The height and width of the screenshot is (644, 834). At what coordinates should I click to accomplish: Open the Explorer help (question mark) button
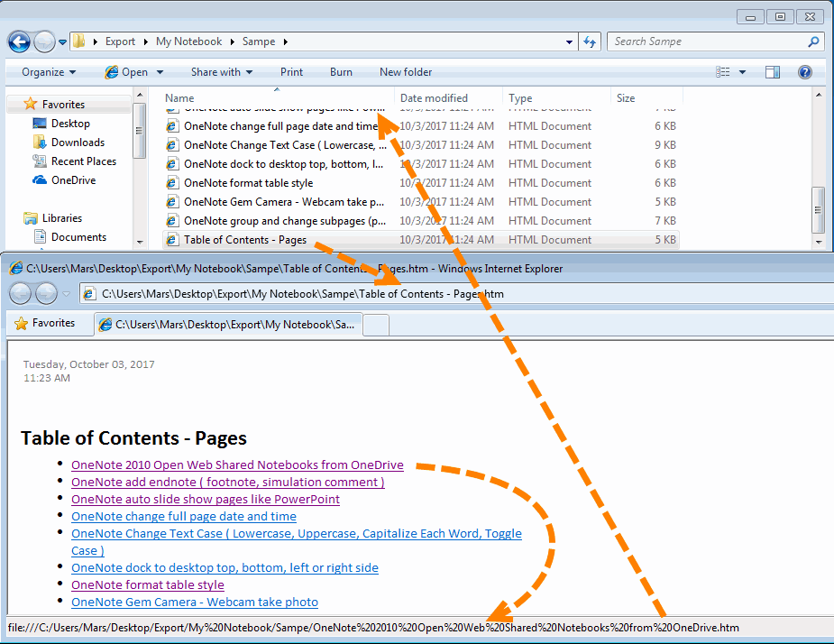(805, 72)
